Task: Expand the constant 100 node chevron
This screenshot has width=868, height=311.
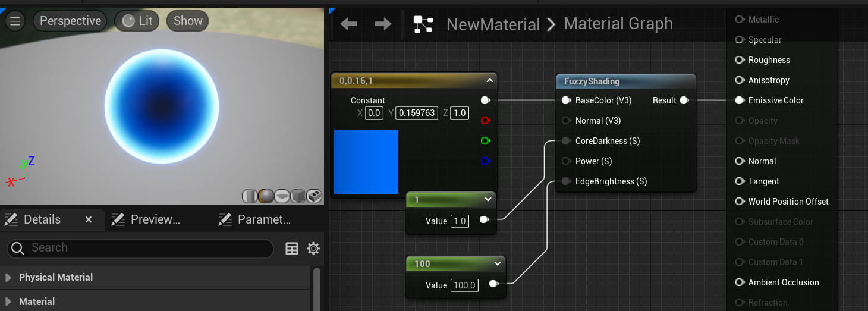Action: pos(498,263)
